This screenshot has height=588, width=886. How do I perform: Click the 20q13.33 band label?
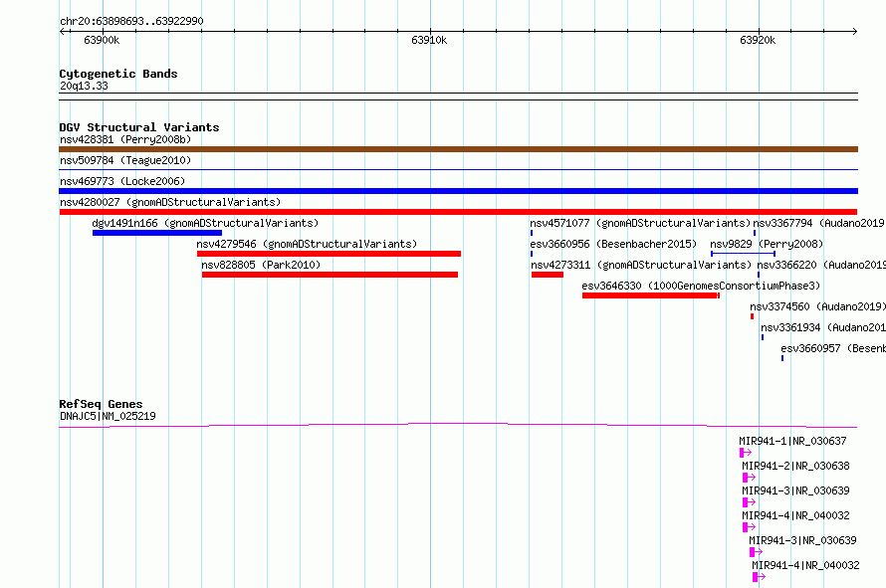84,86
